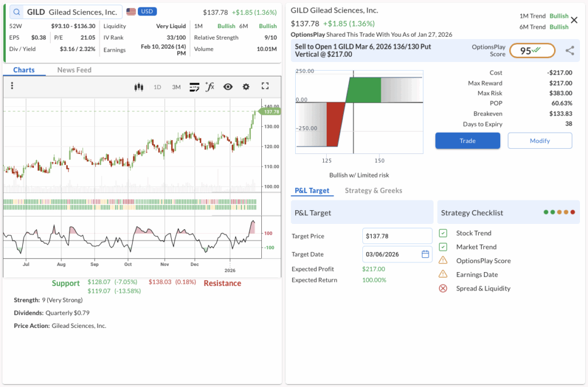Click the Modify button
Screen dimensions: 588x387
(539, 141)
